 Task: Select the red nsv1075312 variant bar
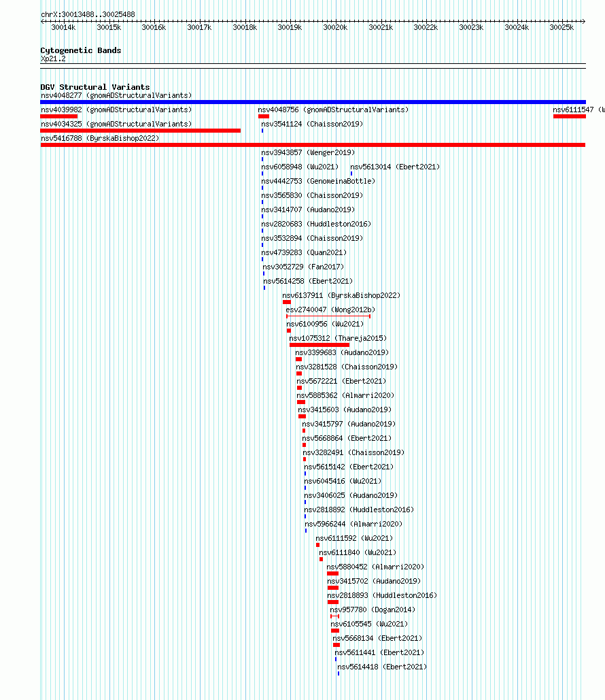coord(319,345)
